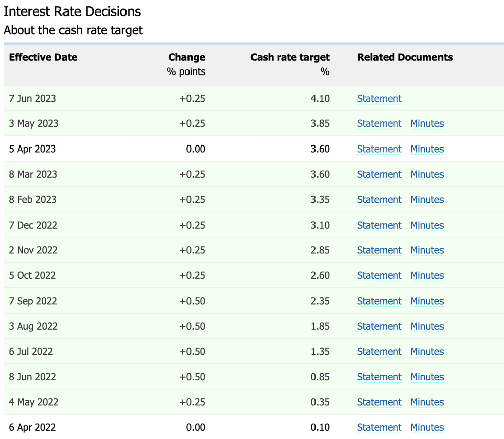Click the 2.85 cash rate value
The width and height of the screenshot is (504, 439).
pyautogui.click(x=320, y=250)
